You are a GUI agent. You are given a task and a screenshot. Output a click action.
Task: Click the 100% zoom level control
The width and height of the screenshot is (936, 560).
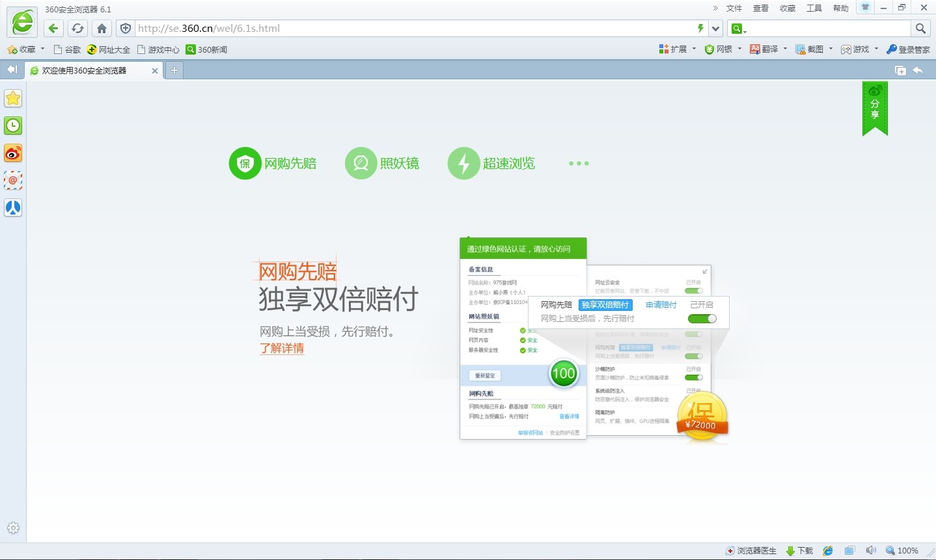[902, 551]
